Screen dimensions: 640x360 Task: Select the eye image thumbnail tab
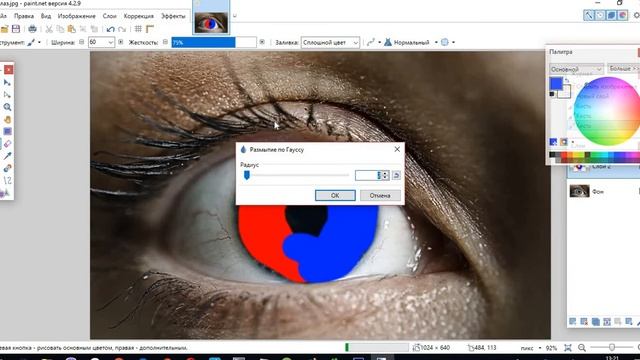(211, 22)
